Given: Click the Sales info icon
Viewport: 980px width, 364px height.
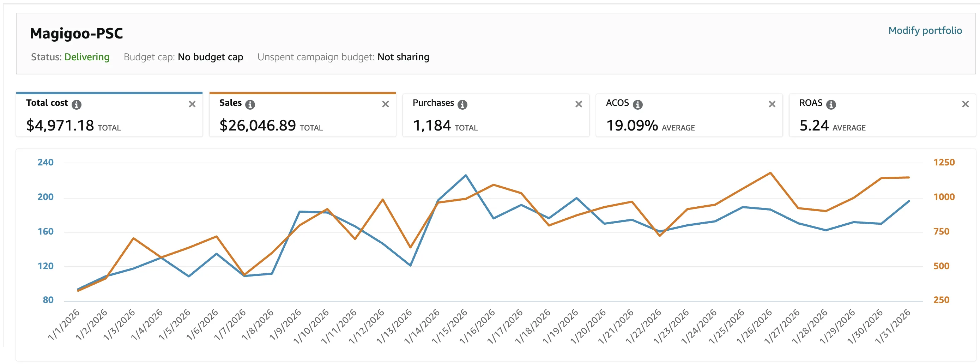Looking at the screenshot, I should (250, 105).
